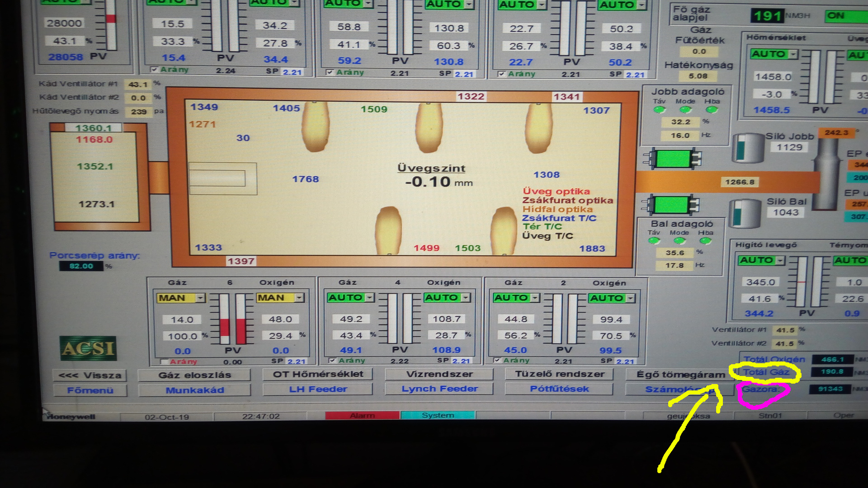Open the Gáz eloszlás page
This screenshot has width=868, height=488.
[194, 375]
